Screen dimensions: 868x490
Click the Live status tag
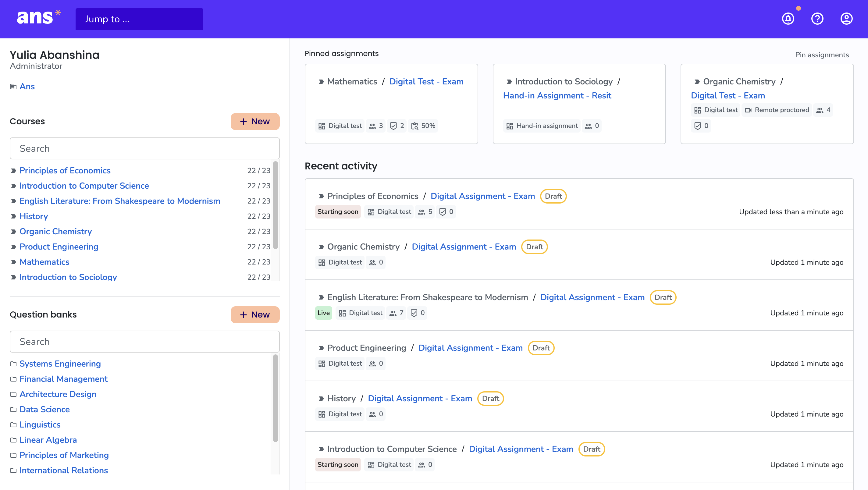(x=323, y=313)
